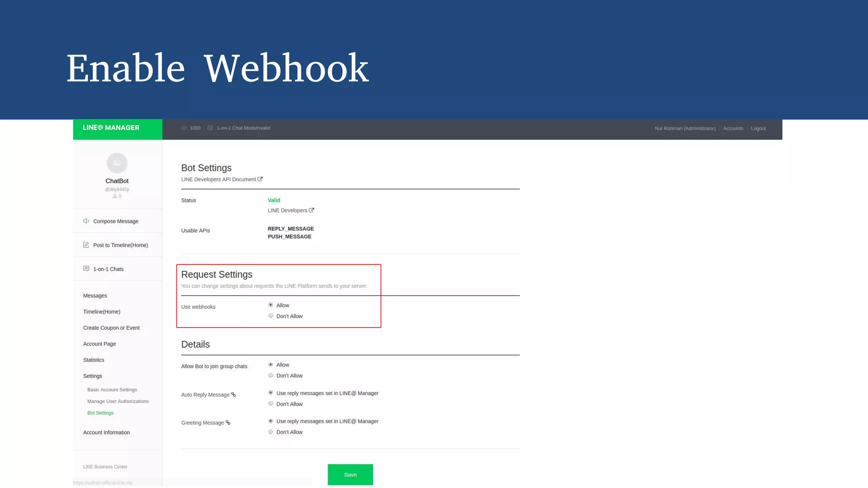868x488 pixels.
Task: Click the LINE@ MANAGER logo
Action: (111, 128)
